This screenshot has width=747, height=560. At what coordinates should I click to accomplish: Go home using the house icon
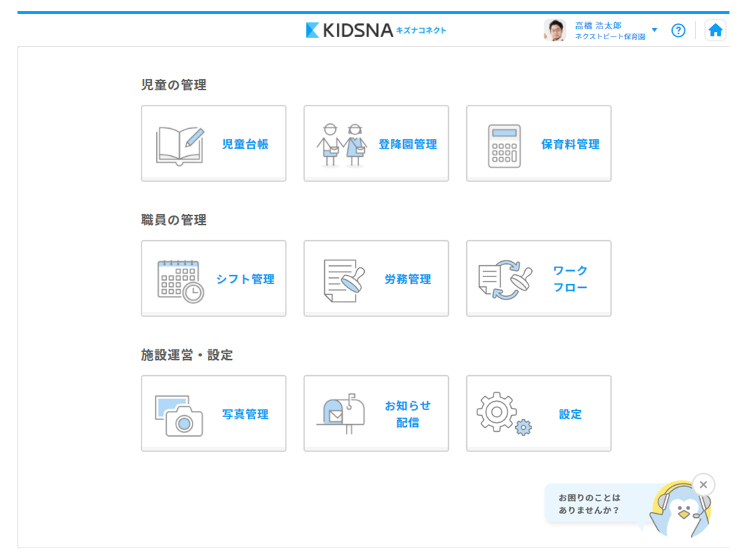coord(715,30)
